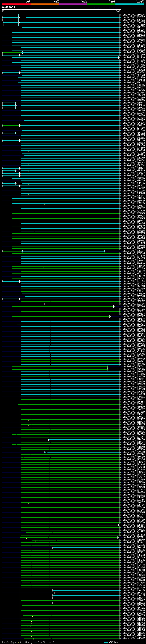This screenshot has height=644, width=146.
Task: Pick the UniRef100_Q42306 label
Action: 134,369
